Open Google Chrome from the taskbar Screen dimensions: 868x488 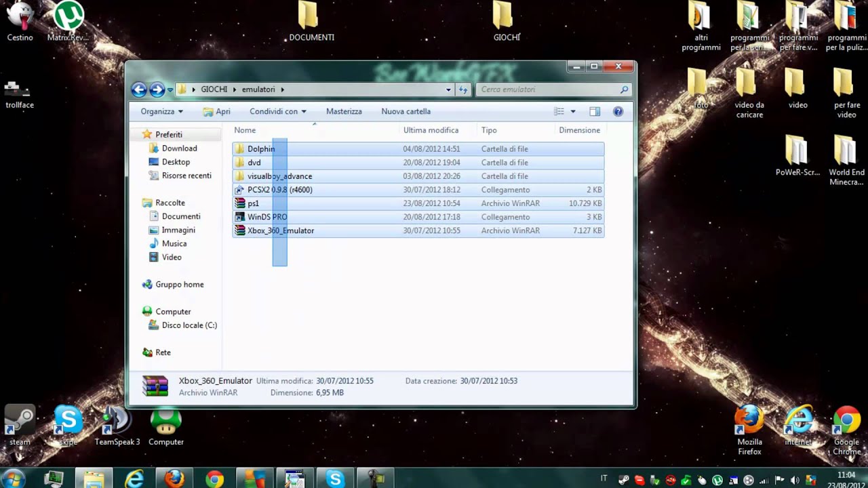point(214,479)
